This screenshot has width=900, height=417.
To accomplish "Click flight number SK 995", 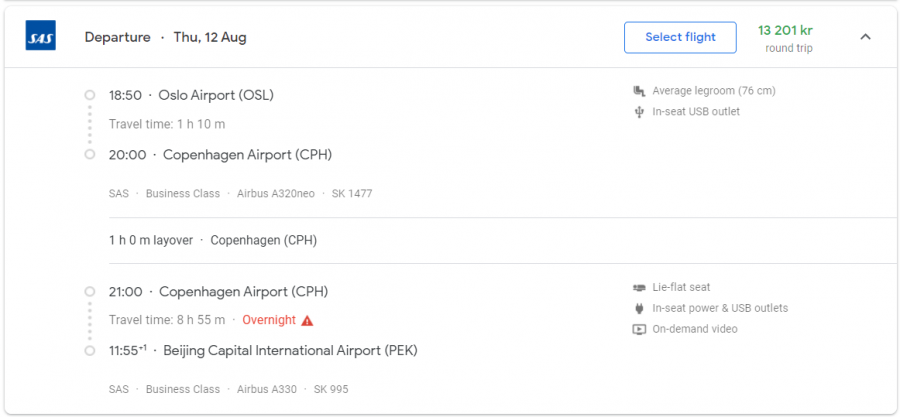I will (x=331, y=389).
